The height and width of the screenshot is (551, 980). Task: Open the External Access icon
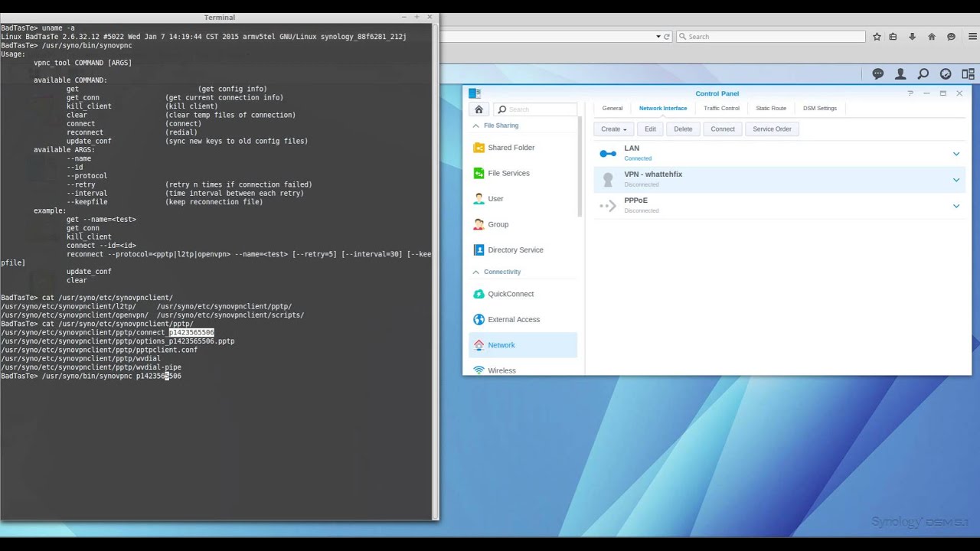[479, 320]
